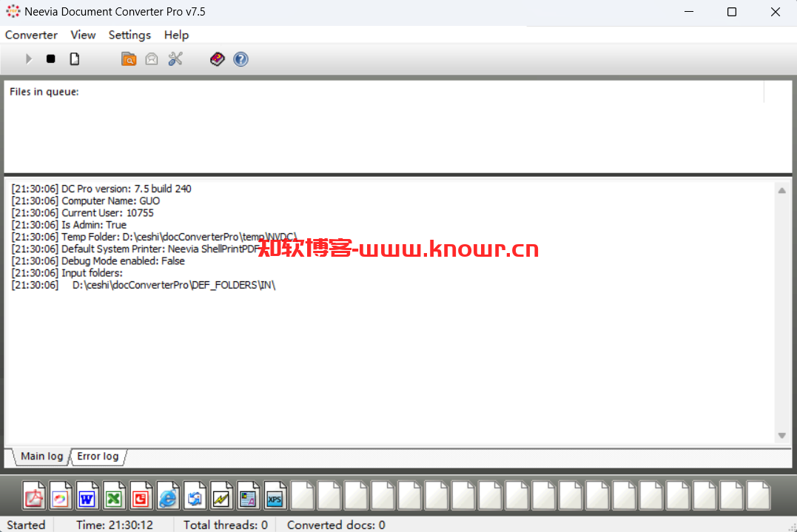797x532 pixels.
Task: Open the orange folder search toolbar icon
Action: (x=129, y=59)
